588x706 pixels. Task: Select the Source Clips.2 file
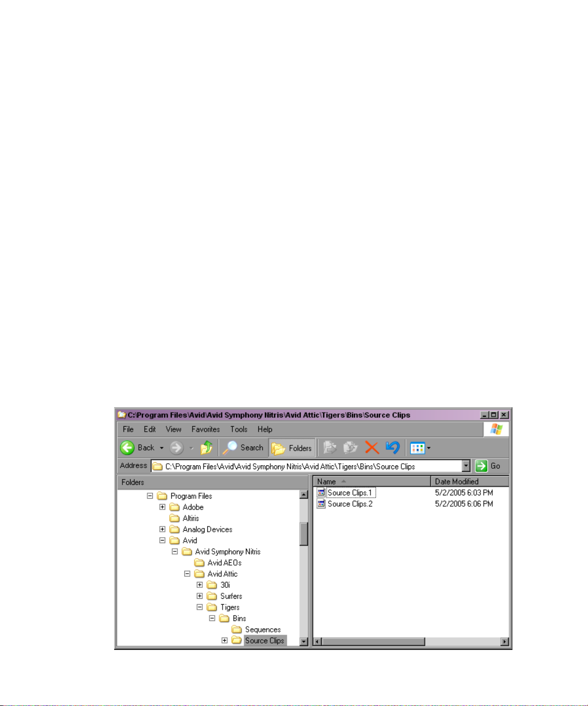[x=350, y=504]
